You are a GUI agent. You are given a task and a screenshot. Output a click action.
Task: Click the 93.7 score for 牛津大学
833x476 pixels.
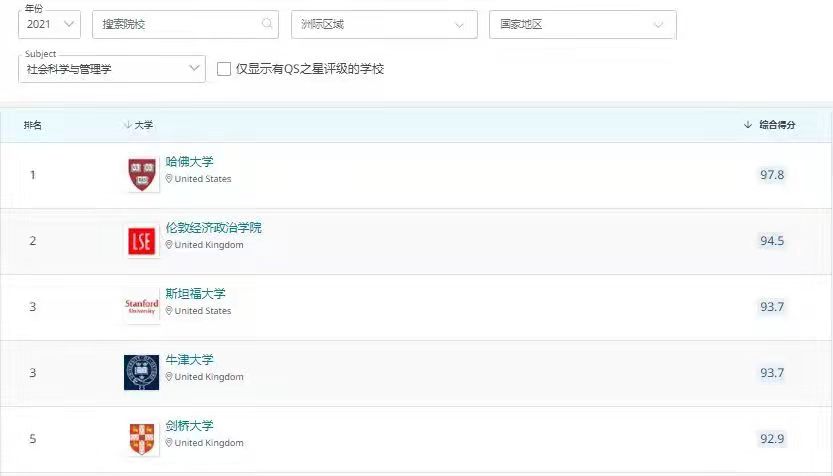pyautogui.click(x=772, y=373)
